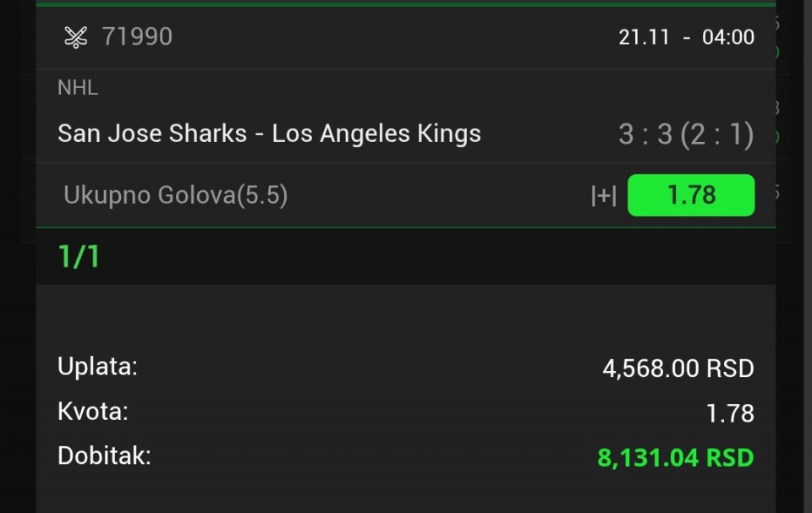Click the match date 21.11
Screen dimensions: 812x513
(645, 37)
